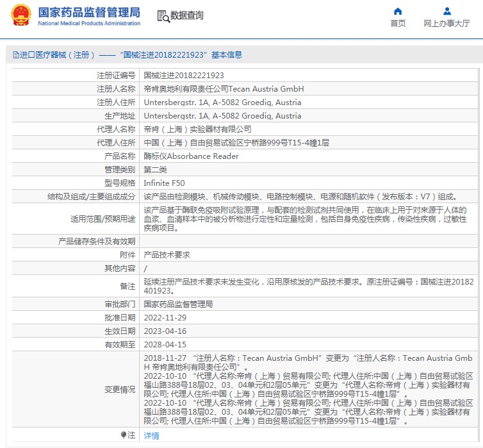Open 网上办事大厅 service hall link

(x=446, y=24)
